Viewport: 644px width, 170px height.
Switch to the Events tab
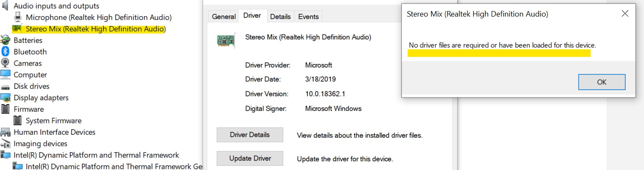click(x=308, y=17)
